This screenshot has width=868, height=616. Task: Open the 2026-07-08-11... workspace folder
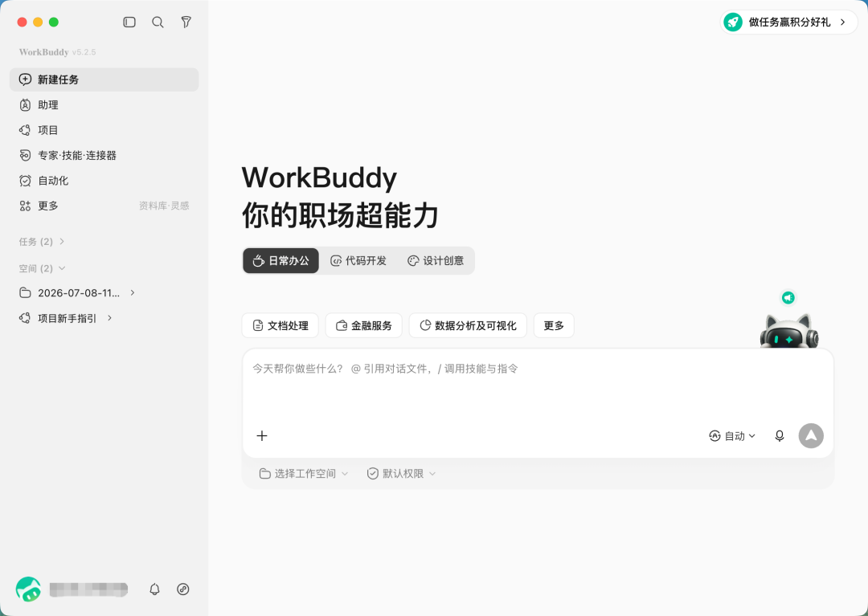point(77,293)
